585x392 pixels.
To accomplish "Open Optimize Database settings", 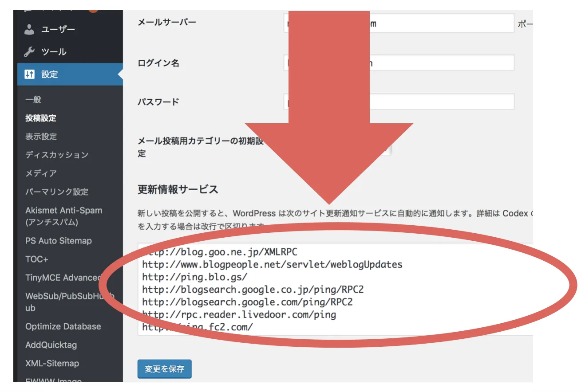I will pos(63,326).
